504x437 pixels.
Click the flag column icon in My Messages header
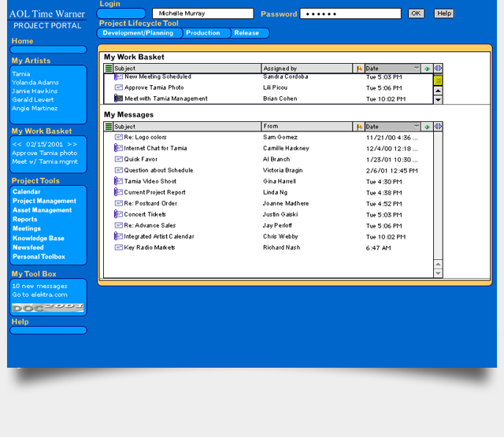tap(359, 127)
